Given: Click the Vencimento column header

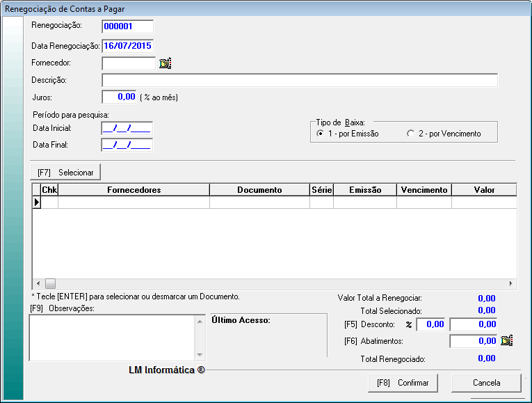Looking at the screenshot, I should [424, 189].
